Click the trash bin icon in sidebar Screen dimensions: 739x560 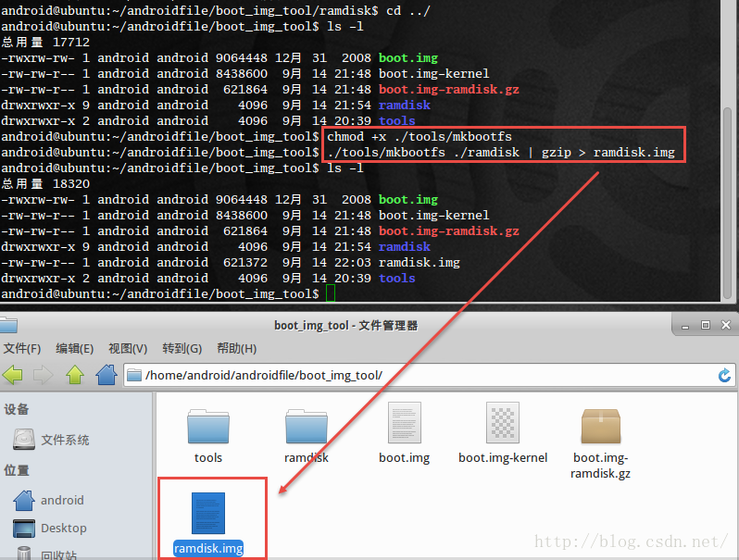[x=24, y=554]
